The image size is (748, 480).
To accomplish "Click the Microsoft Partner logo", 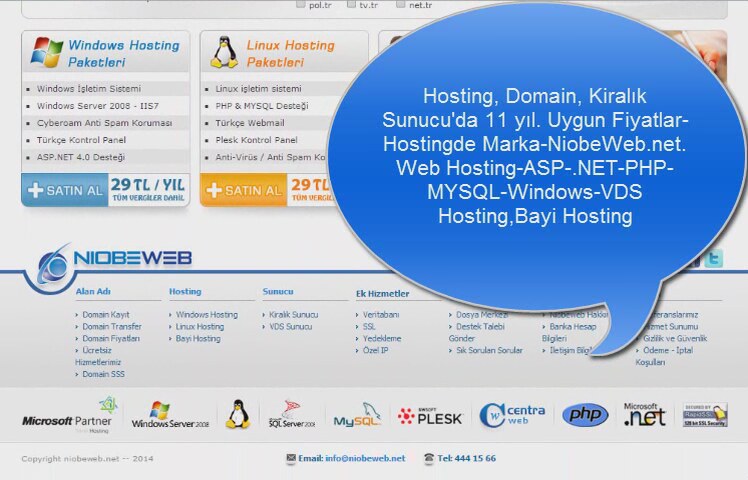I will click(70, 415).
